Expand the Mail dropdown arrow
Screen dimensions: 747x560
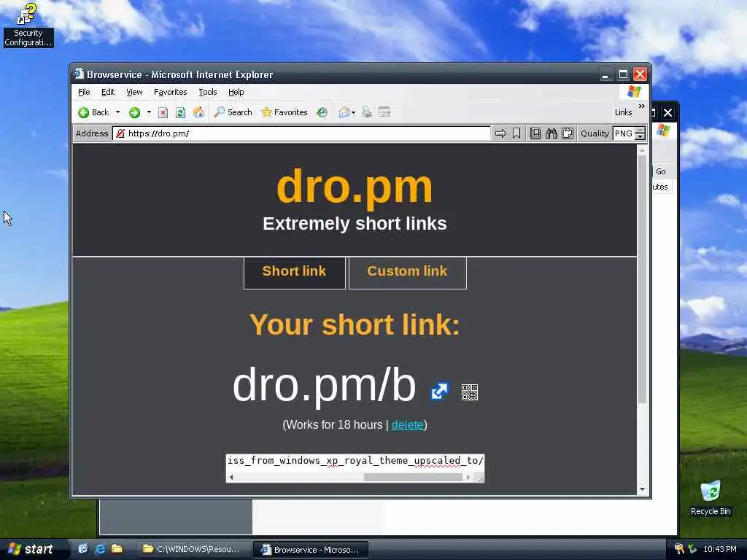pos(354,113)
